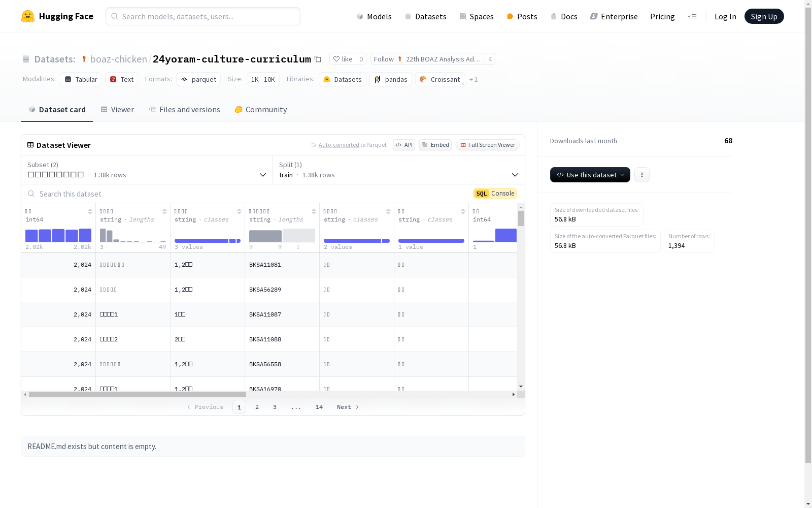Go to Datasets in the navigation
Viewport: 812px width, 508px height.
coord(425,16)
